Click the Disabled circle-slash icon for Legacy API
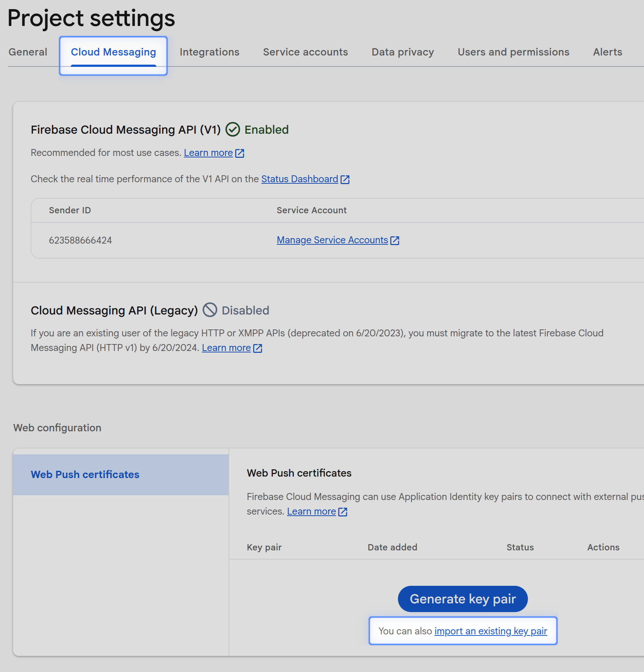 pyautogui.click(x=210, y=310)
